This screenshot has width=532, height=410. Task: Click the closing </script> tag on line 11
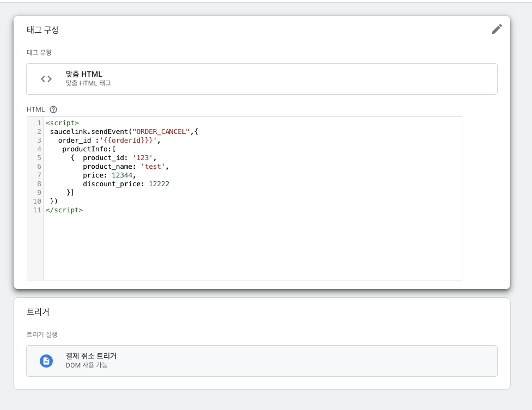point(64,210)
